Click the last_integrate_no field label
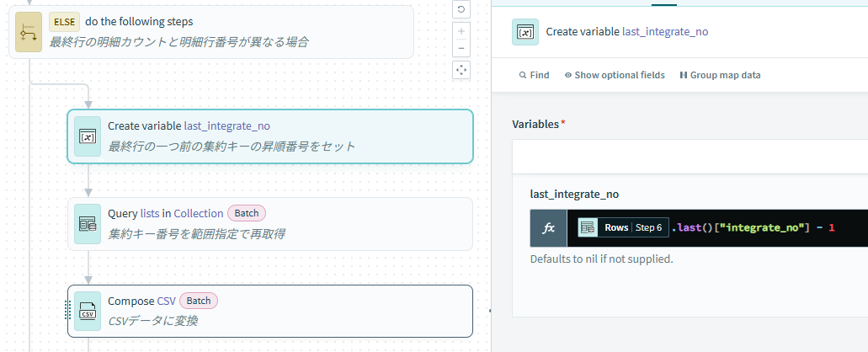Image resolution: width=868 pixels, height=352 pixels. point(575,195)
